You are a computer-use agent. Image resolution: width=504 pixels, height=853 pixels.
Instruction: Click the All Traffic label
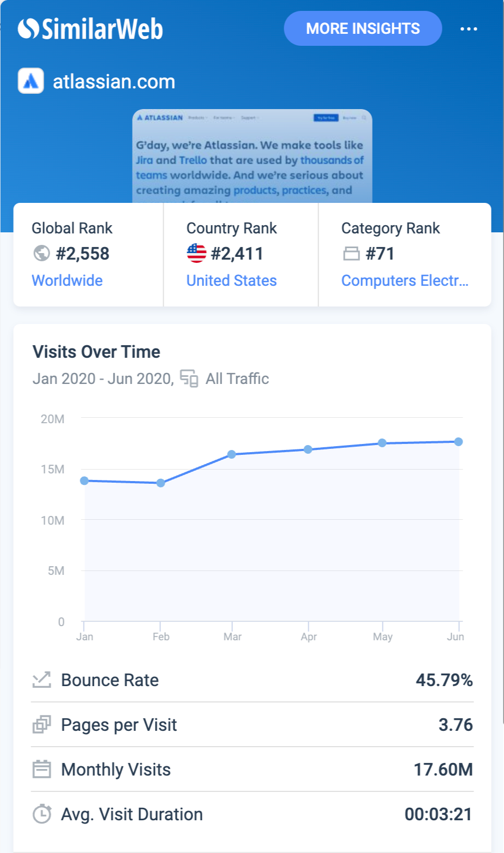[237, 379]
